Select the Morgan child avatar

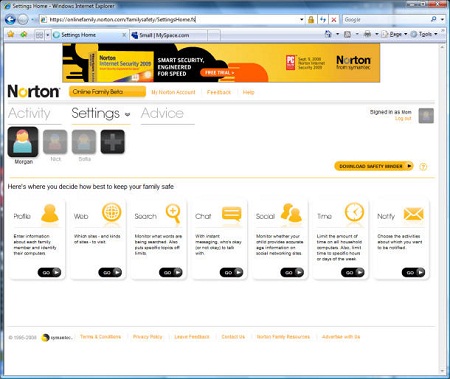(x=23, y=142)
